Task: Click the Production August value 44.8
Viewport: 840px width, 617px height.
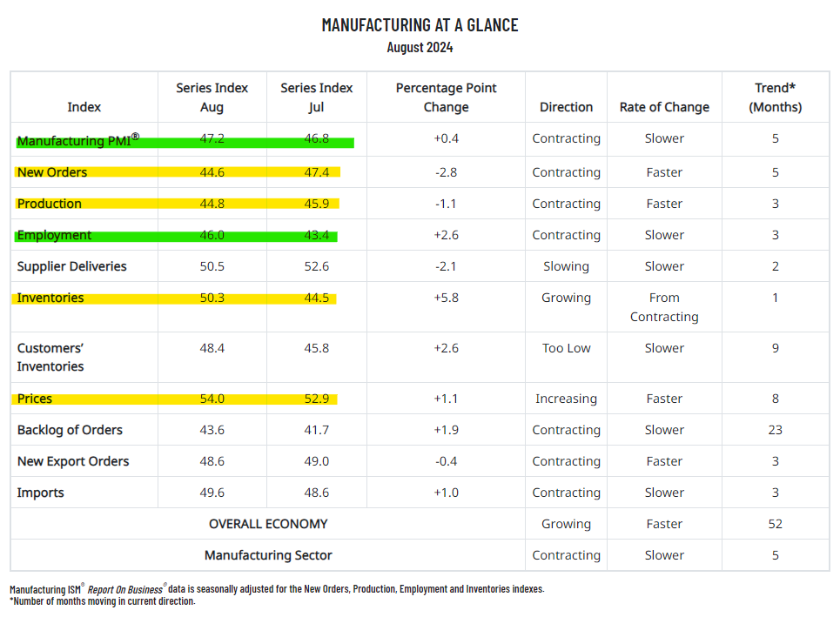Action: pos(212,204)
